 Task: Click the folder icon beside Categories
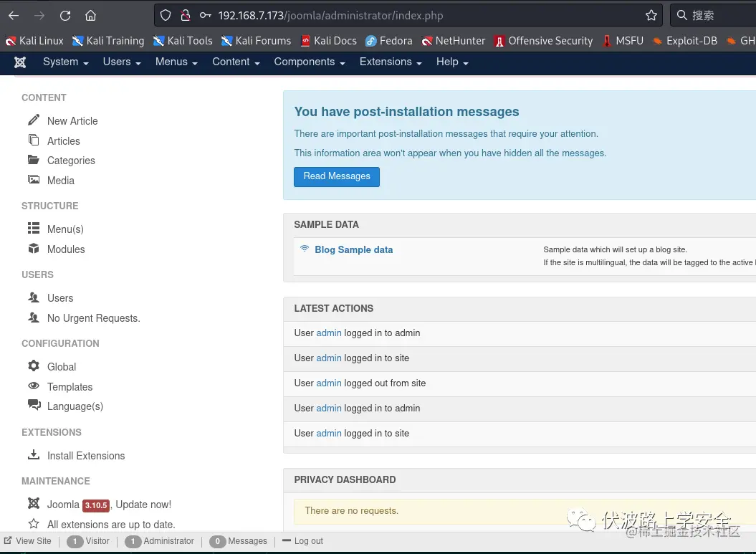point(34,160)
